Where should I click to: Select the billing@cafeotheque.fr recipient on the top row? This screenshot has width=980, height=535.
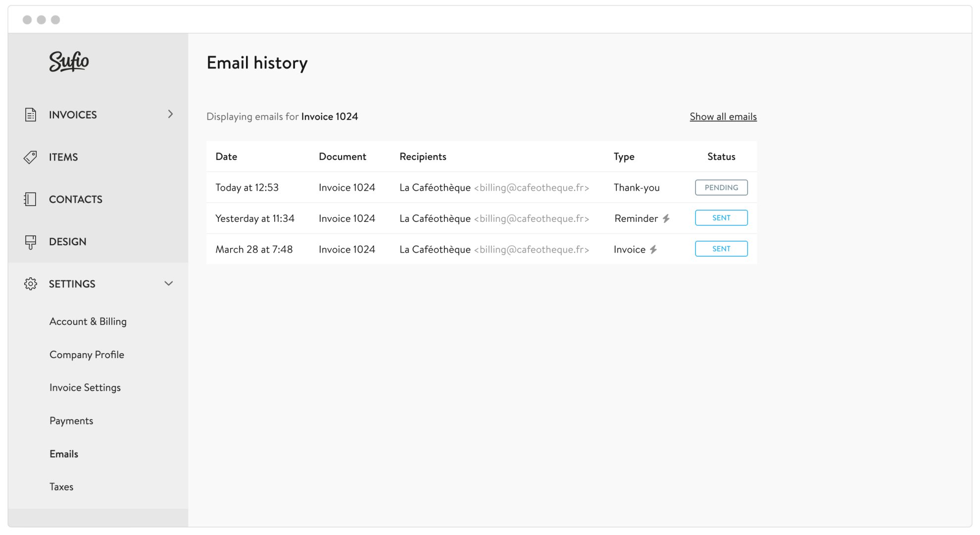pos(532,188)
